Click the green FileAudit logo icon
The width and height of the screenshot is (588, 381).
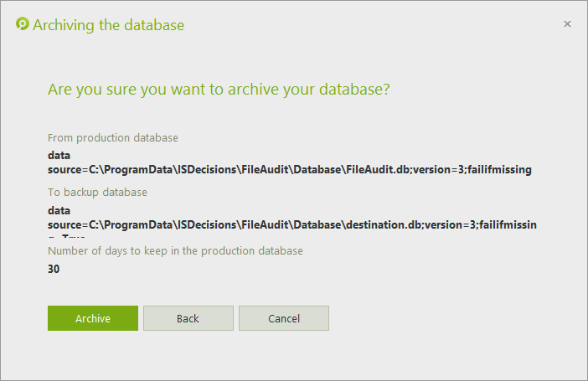(23, 24)
